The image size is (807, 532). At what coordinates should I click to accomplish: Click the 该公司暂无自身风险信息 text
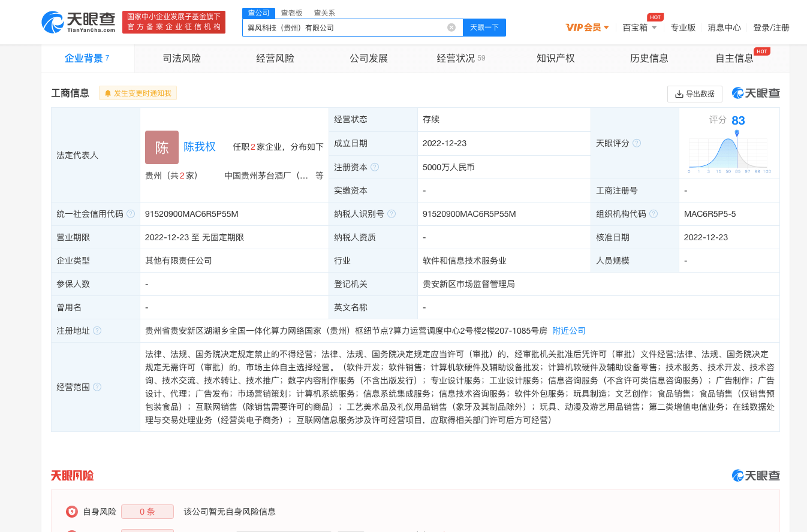pyautogui.click(x=230, y=512)
